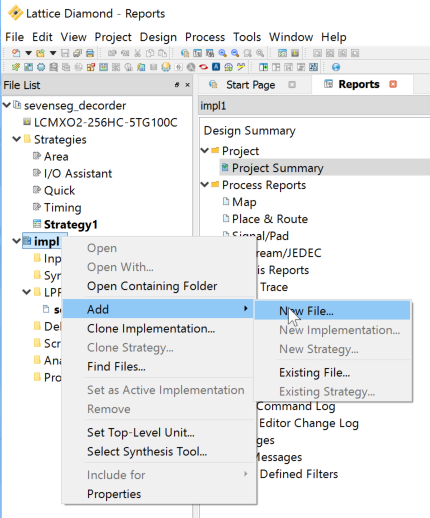
Task: Click the split-panel icon with green arrow
Action: (263, 67)
